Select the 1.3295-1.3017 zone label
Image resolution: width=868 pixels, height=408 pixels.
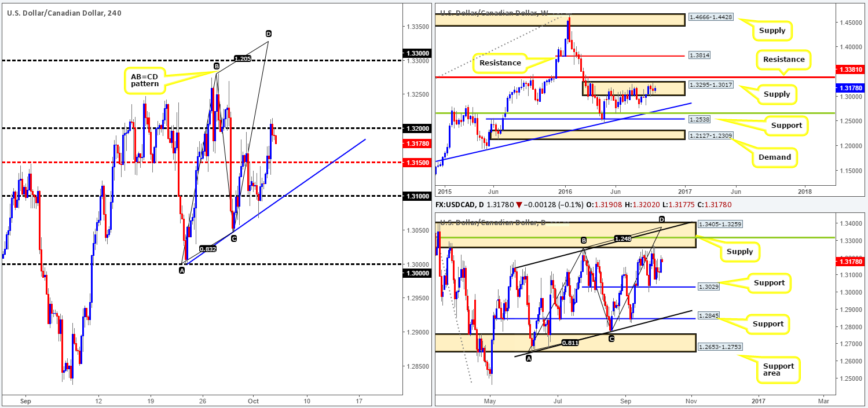(x=711, y=84)
